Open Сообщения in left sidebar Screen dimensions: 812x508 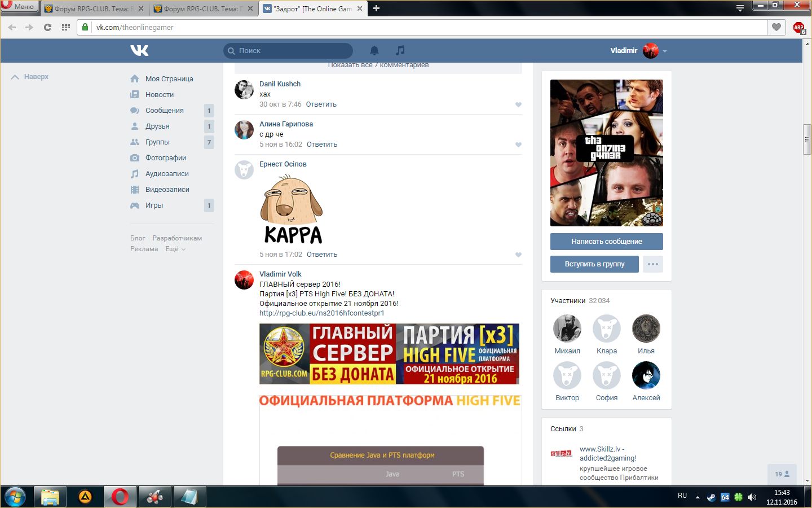pos(164,111)
